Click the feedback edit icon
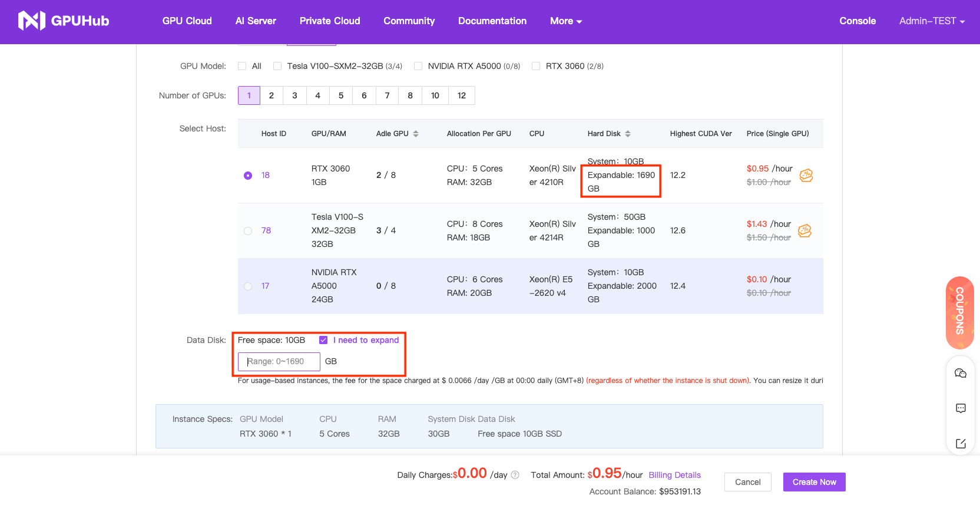Image resolution: width=980 pixels, height=505 pixels. tap(961, 444)
